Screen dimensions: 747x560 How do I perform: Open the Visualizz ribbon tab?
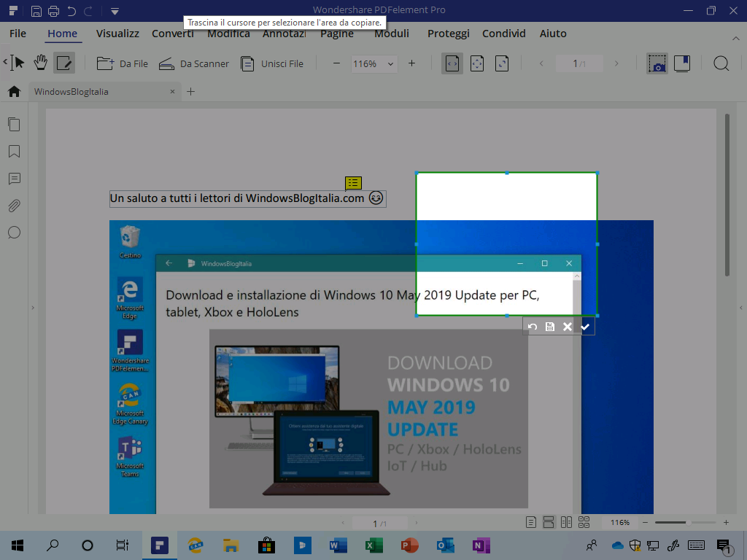pos(117,34)
